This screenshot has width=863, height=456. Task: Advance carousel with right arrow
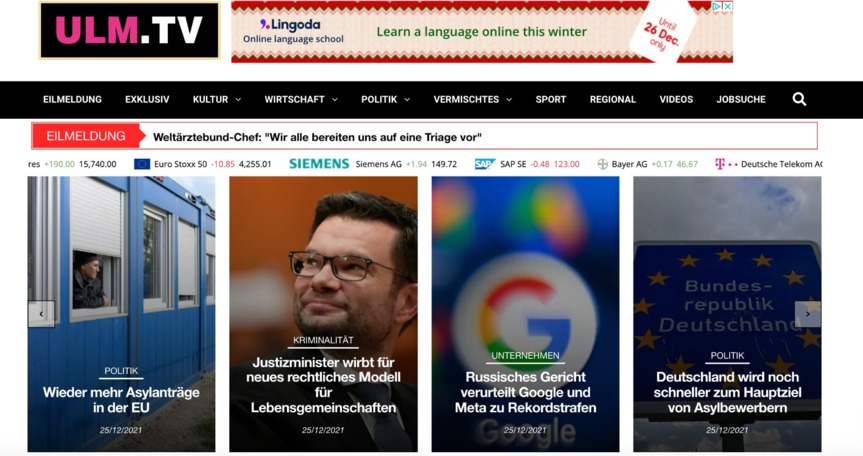[x=807, y=314]
